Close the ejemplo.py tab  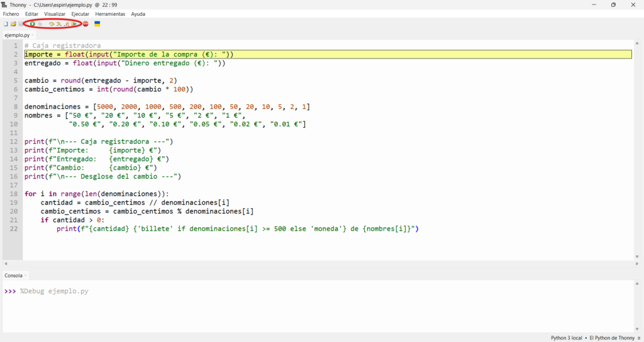33,35
